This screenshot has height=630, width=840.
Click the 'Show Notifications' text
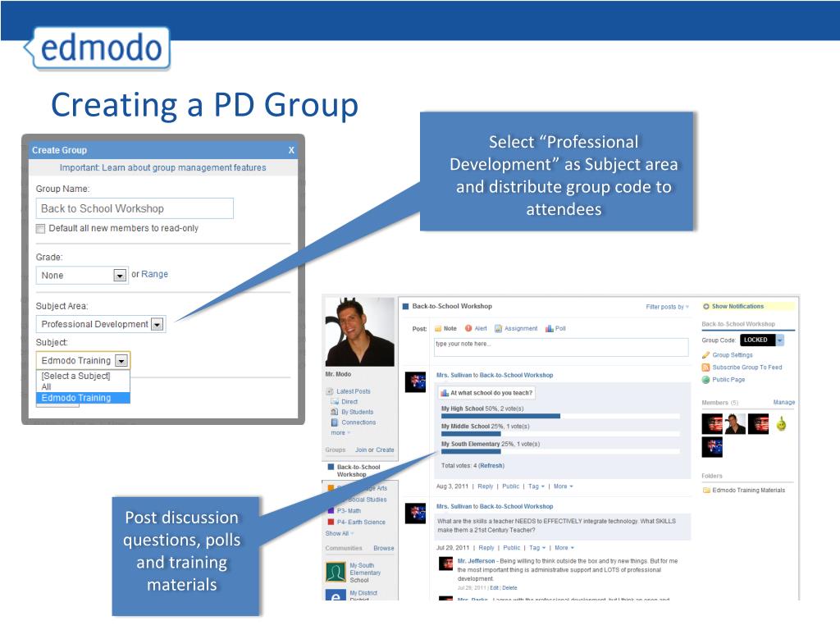(737, 307)
